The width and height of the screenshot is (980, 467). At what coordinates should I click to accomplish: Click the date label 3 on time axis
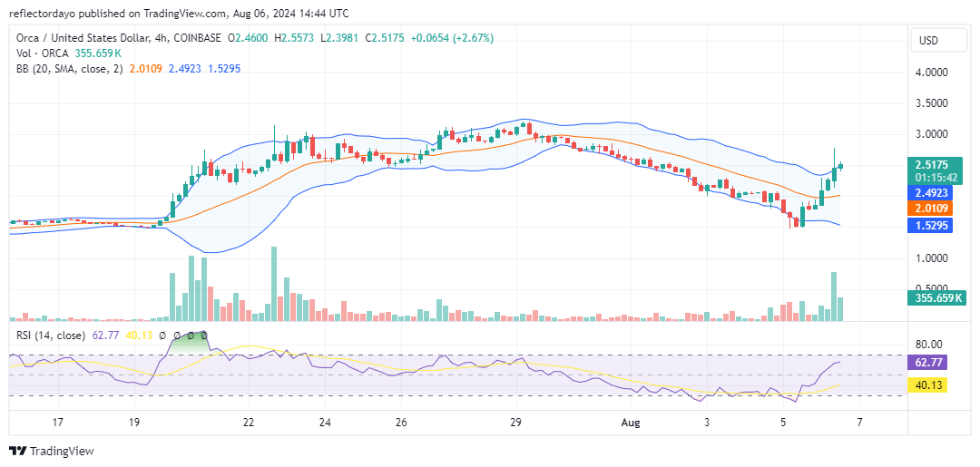click(x=708, y=423)
